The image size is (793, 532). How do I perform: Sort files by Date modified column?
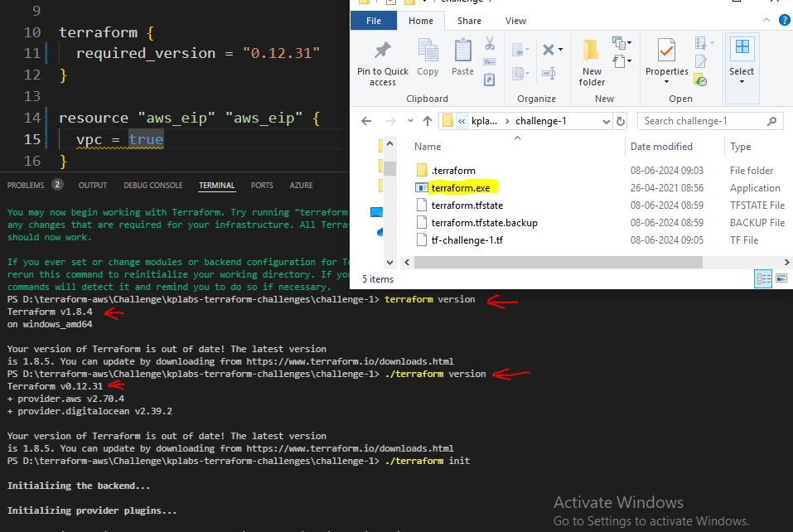tap(661, 147)
